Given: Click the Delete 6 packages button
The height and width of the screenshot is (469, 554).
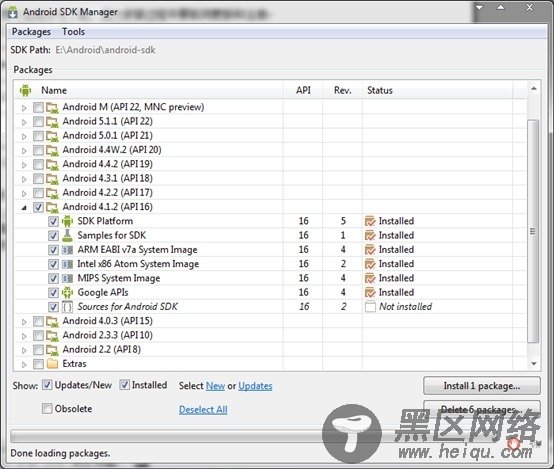Looking at the screenshot, I should click(482, 409).
